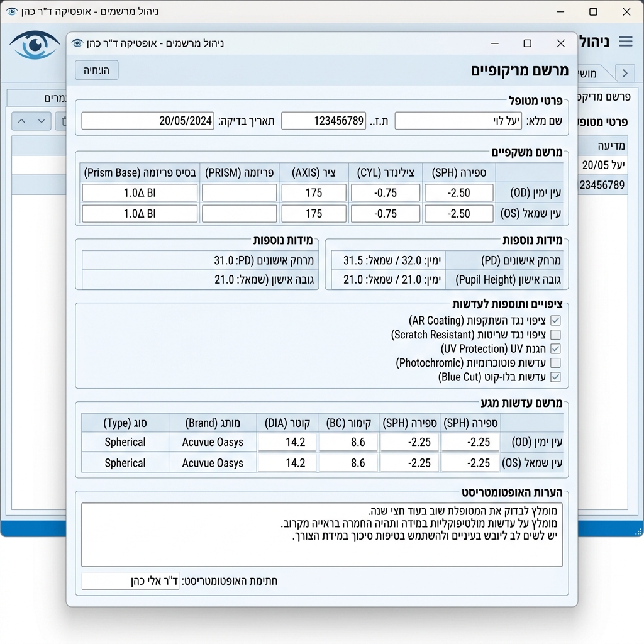Select the (Prism Base) column header
Image resolution: width=644 pixels, height=644 pixels.
(140, 172)
